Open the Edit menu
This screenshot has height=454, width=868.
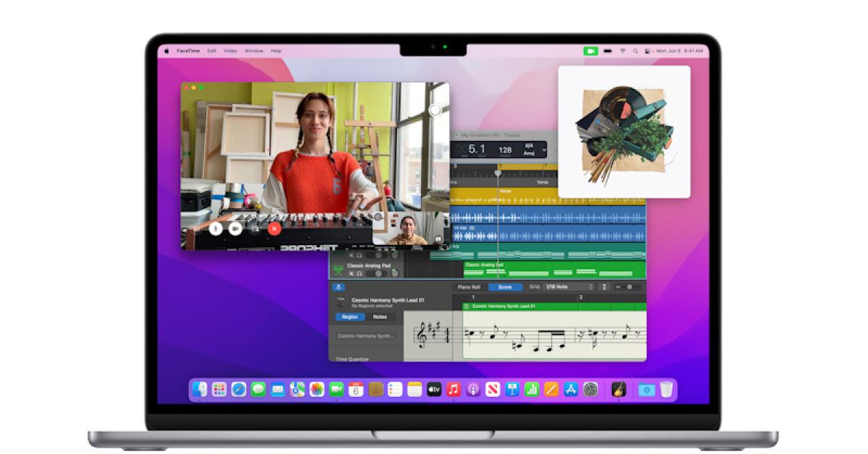pos(212,51)
